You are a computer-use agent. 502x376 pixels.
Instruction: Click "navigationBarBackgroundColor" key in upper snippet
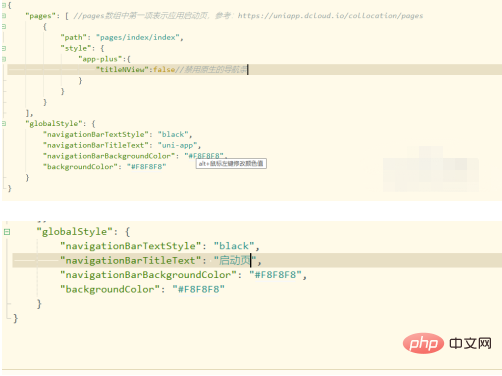(109, 156)
